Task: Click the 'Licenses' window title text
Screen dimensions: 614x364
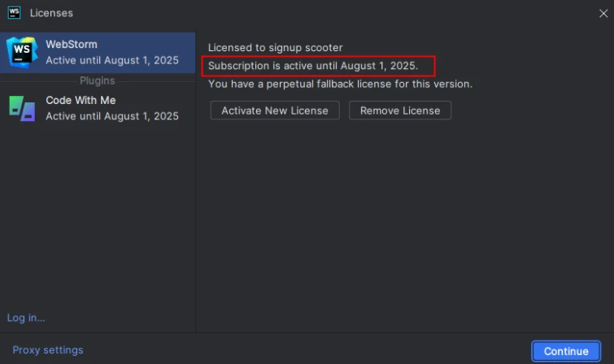Action: pos(51,13)
